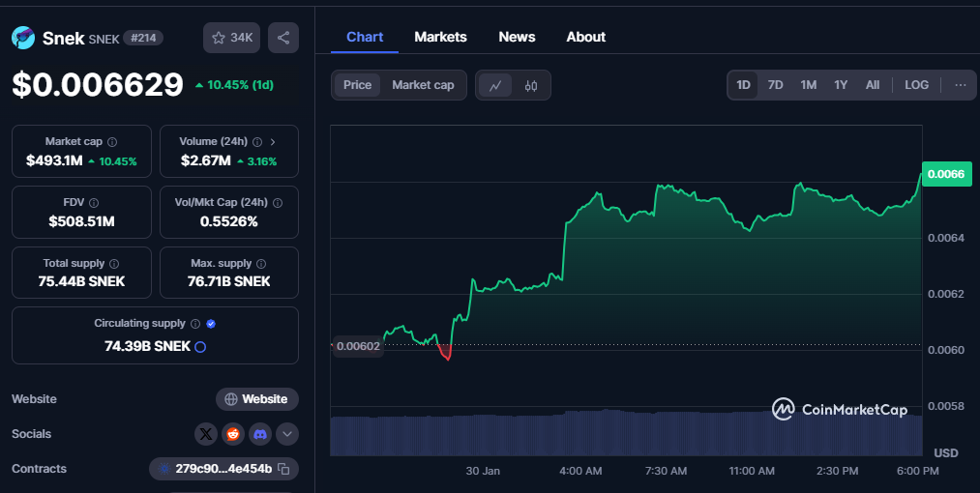This screenshot has height=493, width=980.
Task: Select the News tab
Action: click(517, 37)
